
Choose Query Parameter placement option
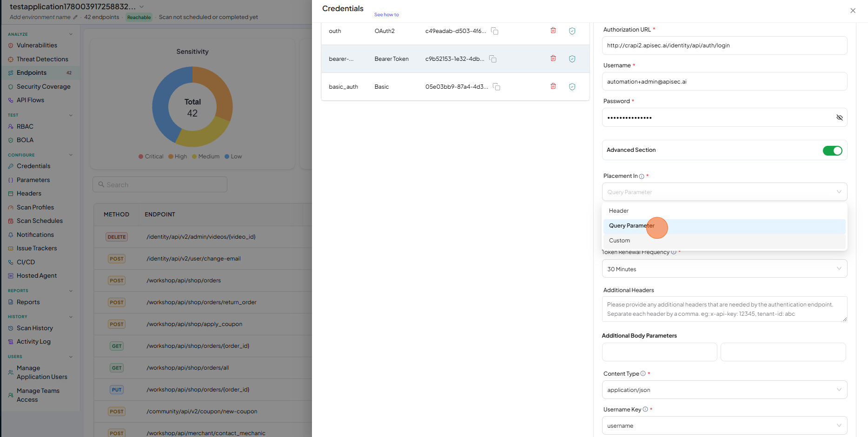tap(724, 226)
